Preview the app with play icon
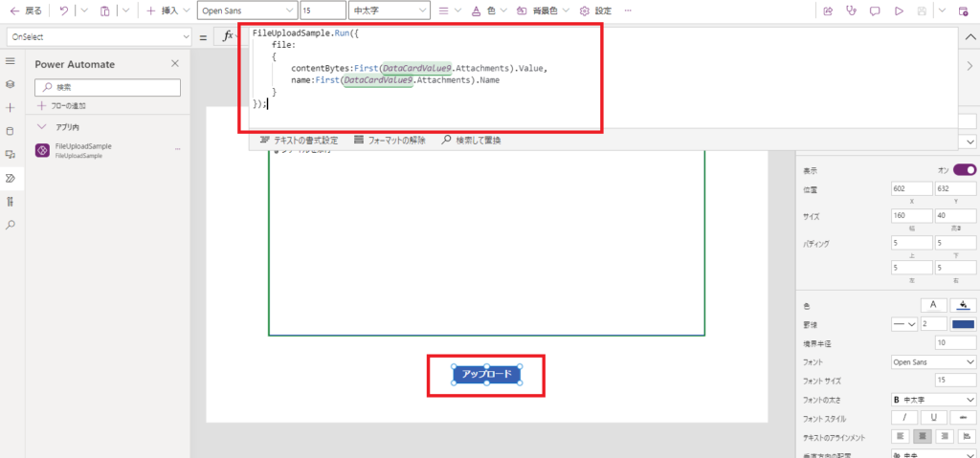 coord(899,11)
